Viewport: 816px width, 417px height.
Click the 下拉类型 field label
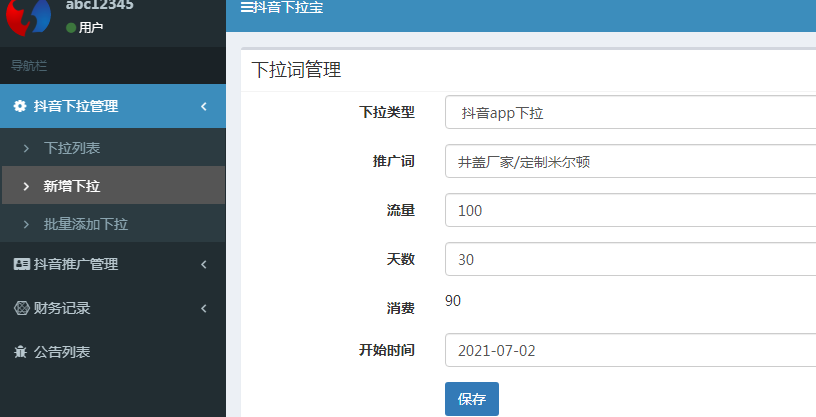pyautogui.click(x=387, y=112)
